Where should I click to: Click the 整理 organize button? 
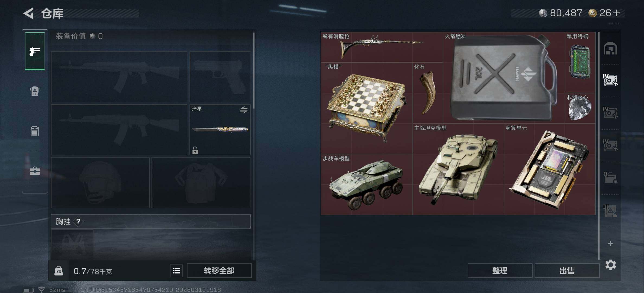point(500,270)
